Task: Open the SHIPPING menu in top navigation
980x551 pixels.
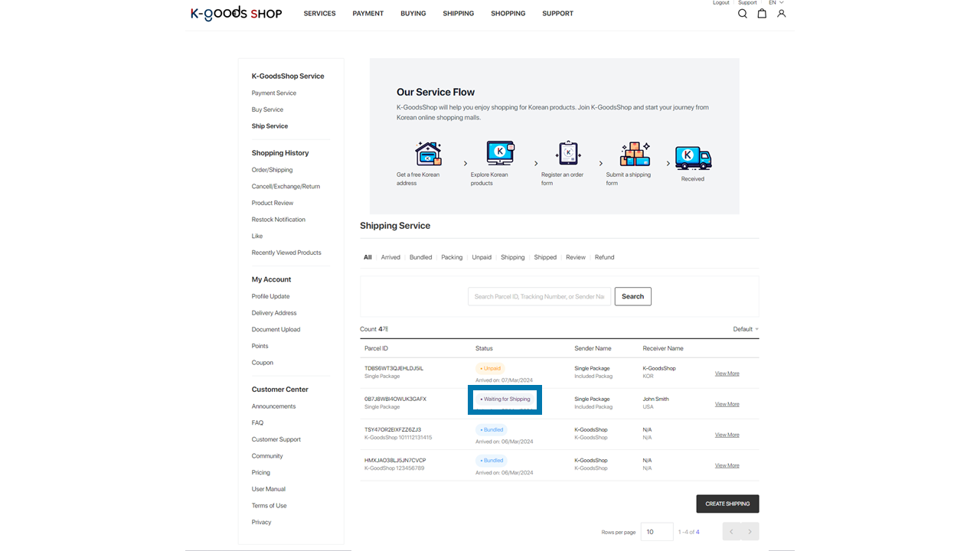Action: point(458,14)
